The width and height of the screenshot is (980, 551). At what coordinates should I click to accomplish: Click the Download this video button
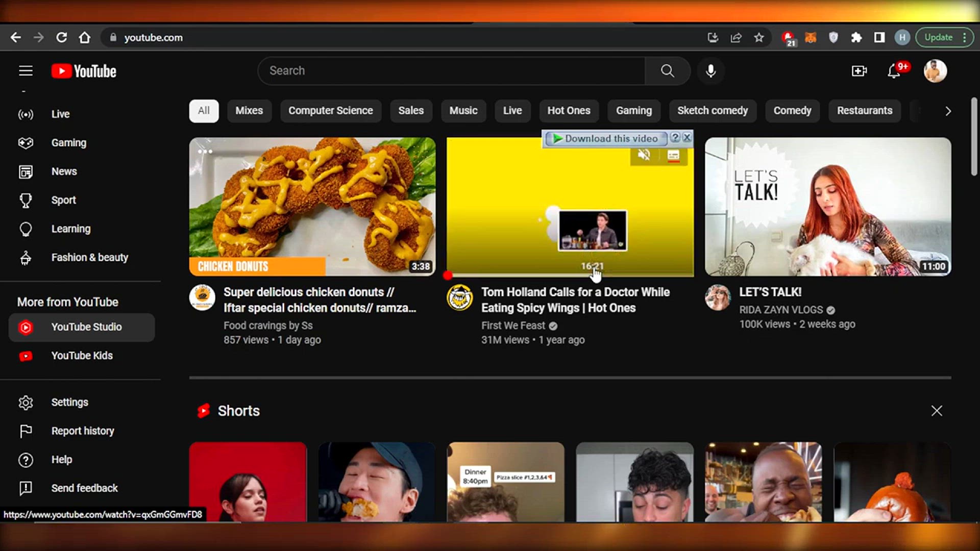(x=606, y=138)
